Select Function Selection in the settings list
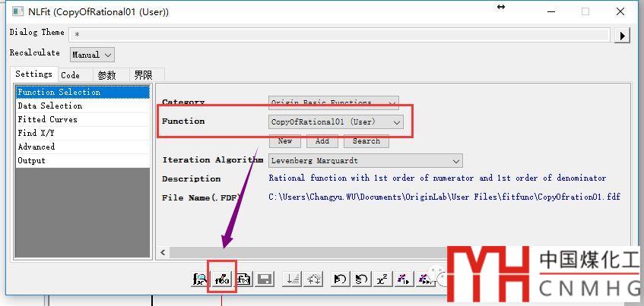Viewport: 644px width, 306px height. [x=83, y=93]
